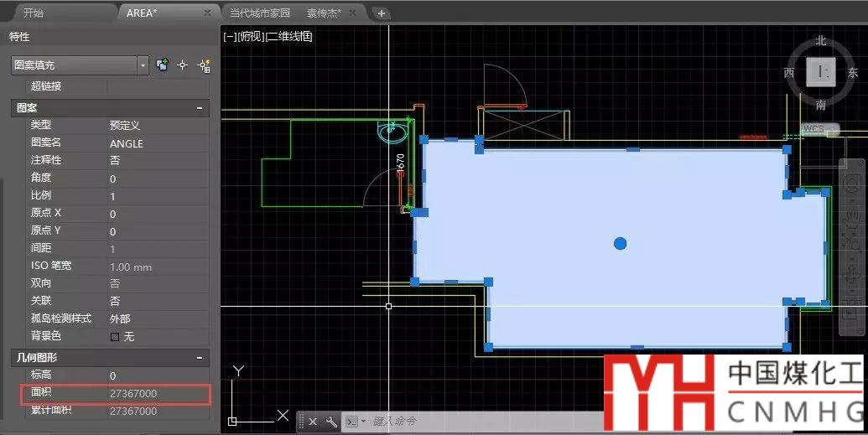This screenshot has height=435, width=868.
Task: Click the command line wrench customize icon
Action: coord(331,421)
